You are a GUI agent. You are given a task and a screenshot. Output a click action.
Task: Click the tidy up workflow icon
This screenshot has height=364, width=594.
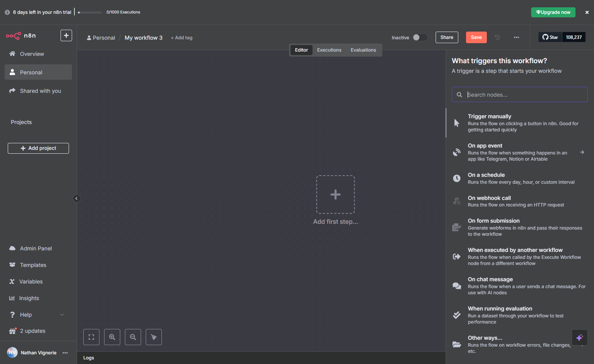[154, 337]
